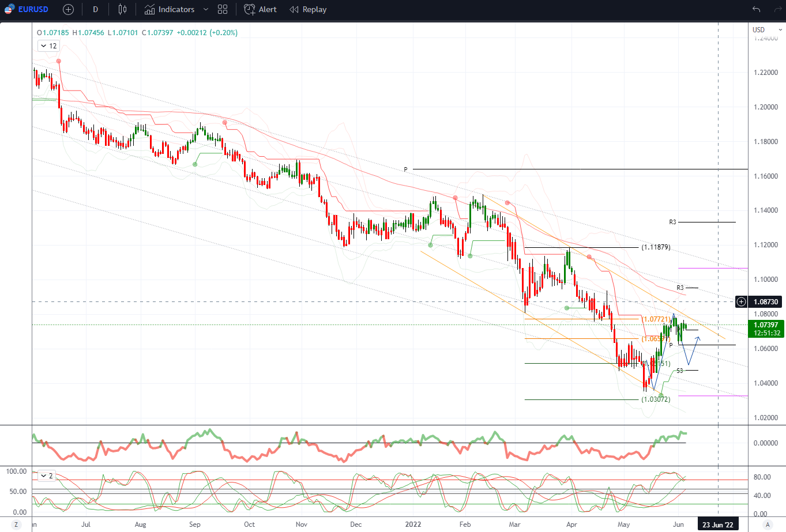Image resolution: width=786 pixels, height=532 pixels.
Task: Open USD currency selector dropdown
Action: [x=767, y=29]
